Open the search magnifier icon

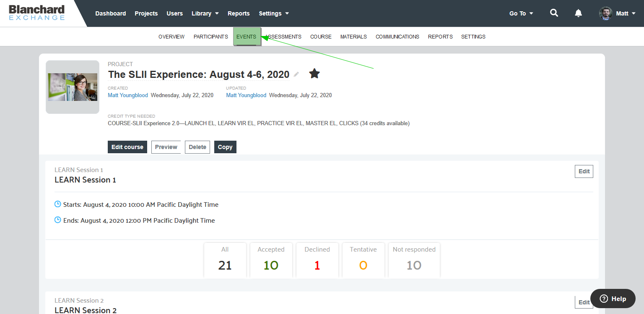554,13
